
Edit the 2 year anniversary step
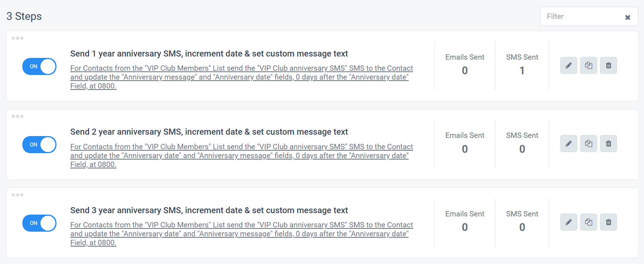click(x=569, y=144)
